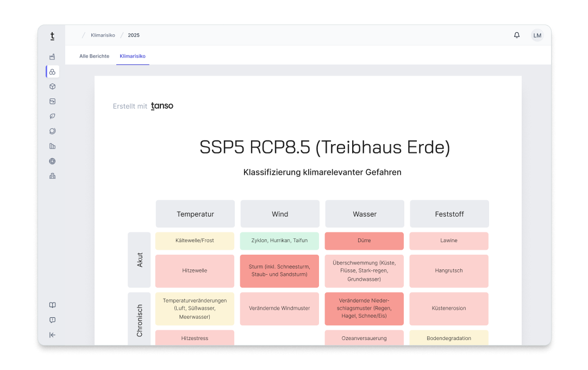The height and width of the screenshot is (370, 588).
Task: Open the image/media icon in the sidebar
Action: coord(52,101)
